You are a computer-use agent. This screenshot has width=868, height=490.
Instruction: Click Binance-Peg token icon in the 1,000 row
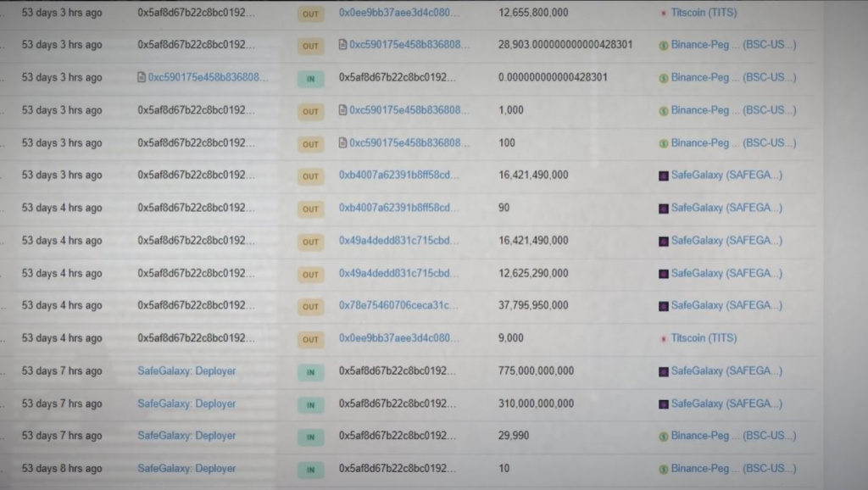[x=663, y=111]
